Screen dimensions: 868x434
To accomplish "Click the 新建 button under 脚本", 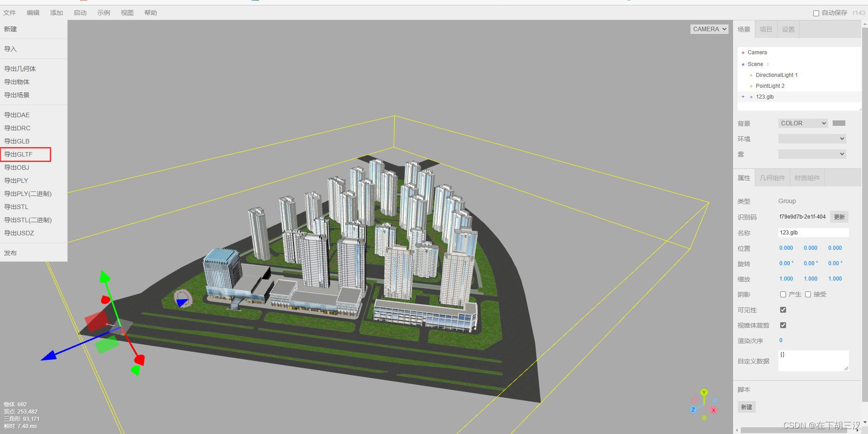I will 747,407.
